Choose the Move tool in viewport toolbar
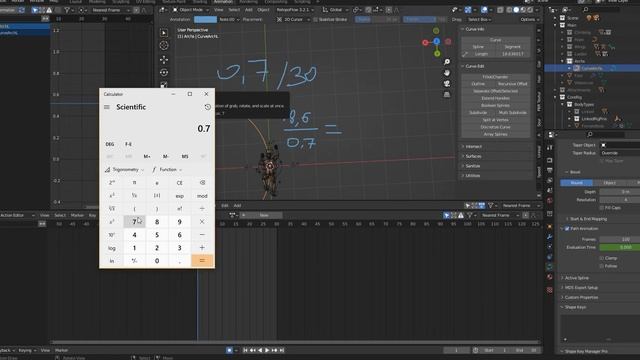 [x=164, y=60]
